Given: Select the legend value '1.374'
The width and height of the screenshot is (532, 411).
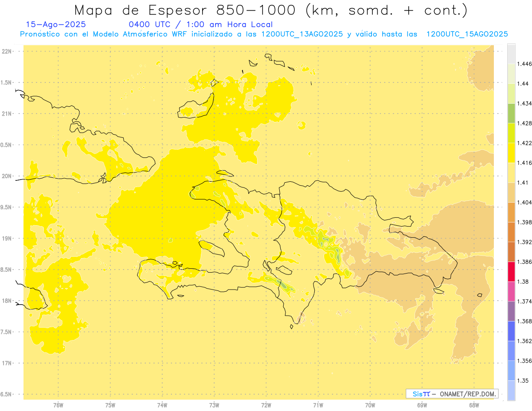Looking at the screenshot, I should pyautogui.click(x=524, y=301).
